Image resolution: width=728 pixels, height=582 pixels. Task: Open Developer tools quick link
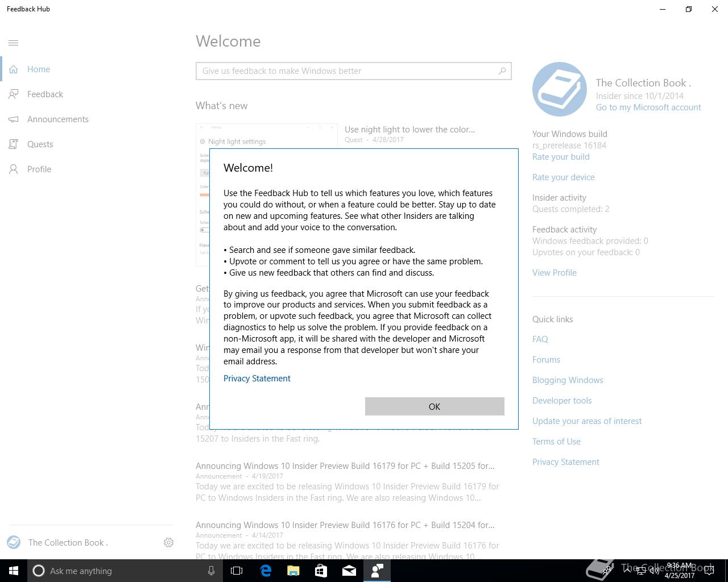click(x=562, y=401)
